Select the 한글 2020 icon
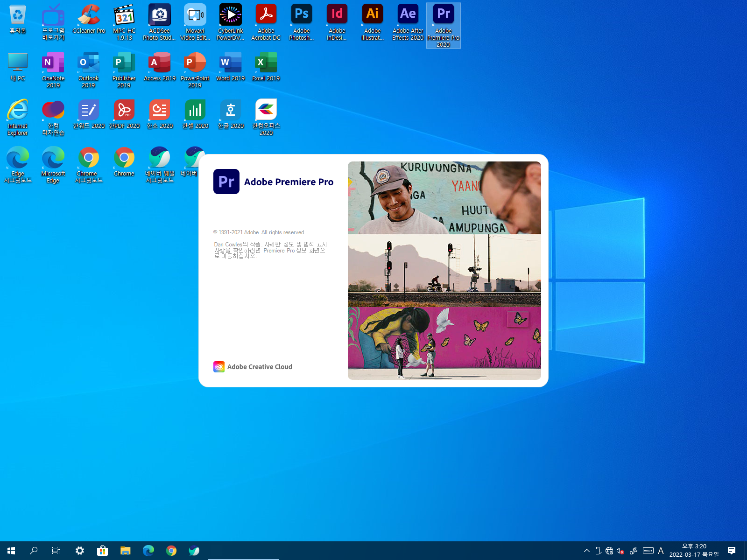This screenshot has width=747, height=560. tap(231, 114)
